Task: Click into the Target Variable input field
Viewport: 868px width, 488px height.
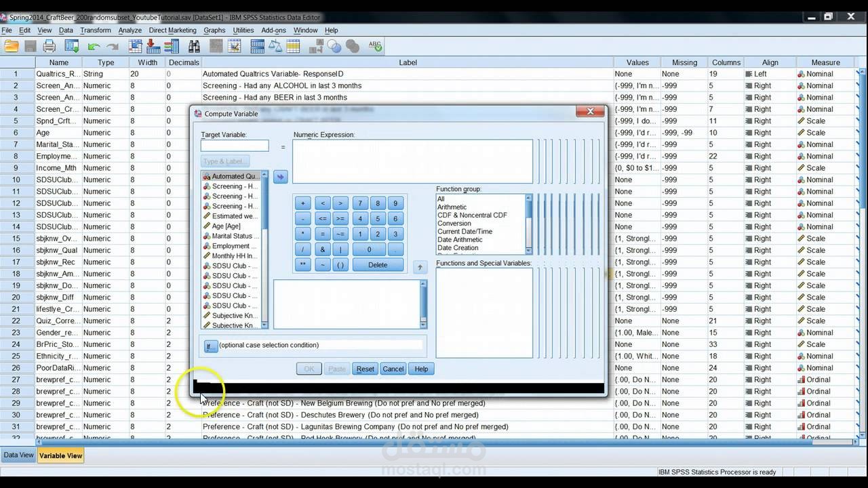Action: 235,146
